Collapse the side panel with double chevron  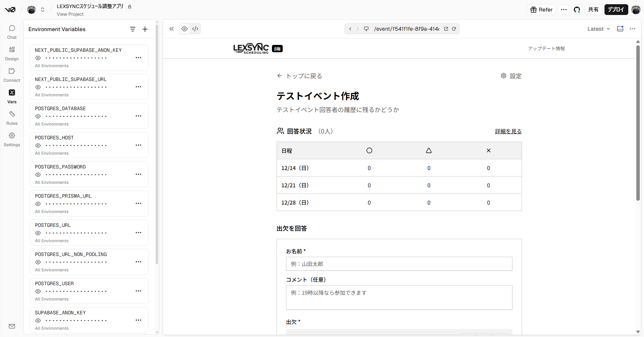click(171, 29)
